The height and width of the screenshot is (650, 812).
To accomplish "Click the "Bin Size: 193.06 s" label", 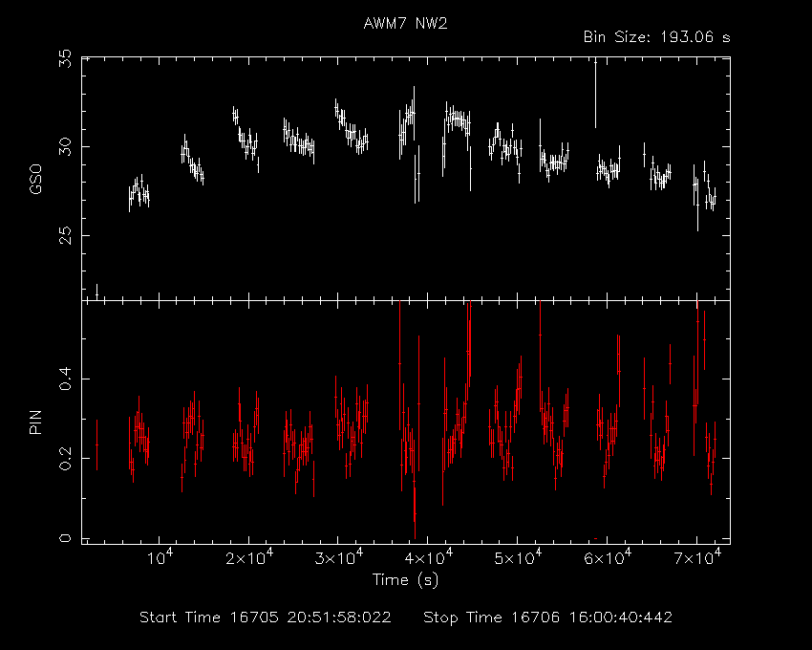I will [656, 37].
